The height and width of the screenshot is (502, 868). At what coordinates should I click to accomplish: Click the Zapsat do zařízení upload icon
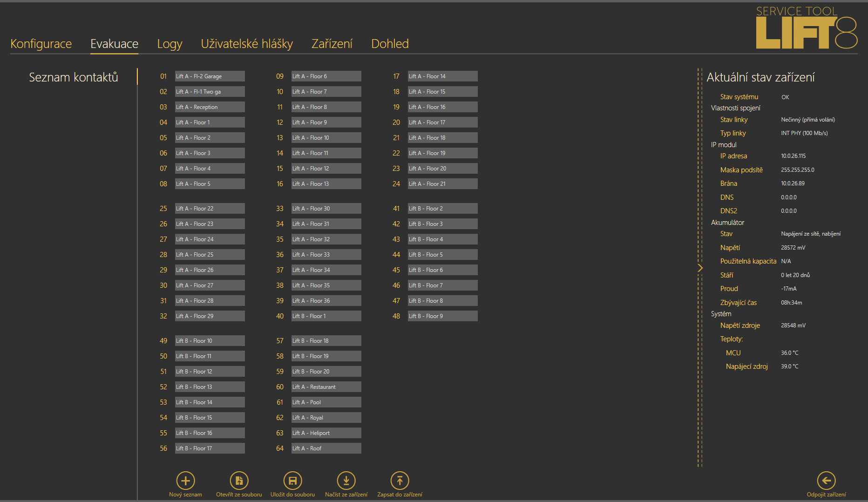[x=400, y=481]
